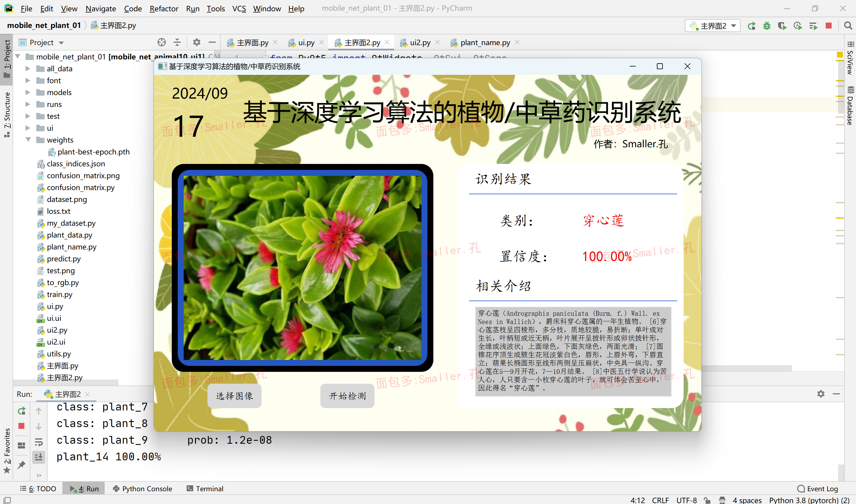
Task: Collapse the weights folder
Action: click(28, 140)
